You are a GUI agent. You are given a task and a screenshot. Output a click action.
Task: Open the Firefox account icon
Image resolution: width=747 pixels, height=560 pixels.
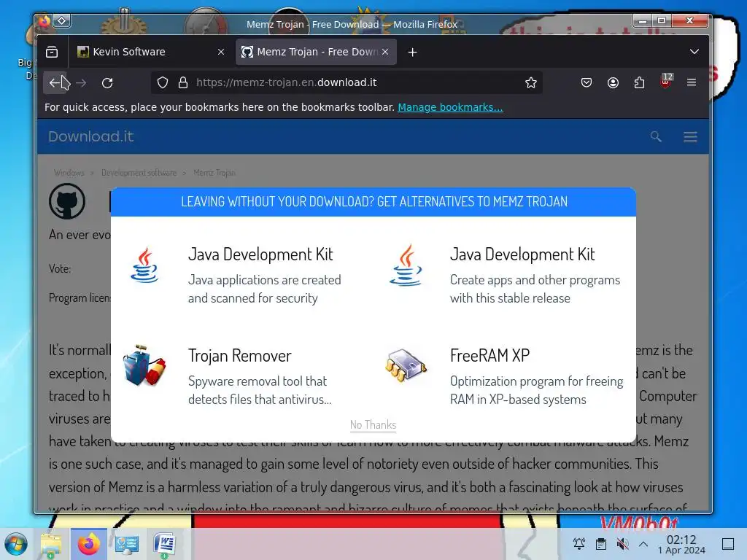(x=613, y=83)
